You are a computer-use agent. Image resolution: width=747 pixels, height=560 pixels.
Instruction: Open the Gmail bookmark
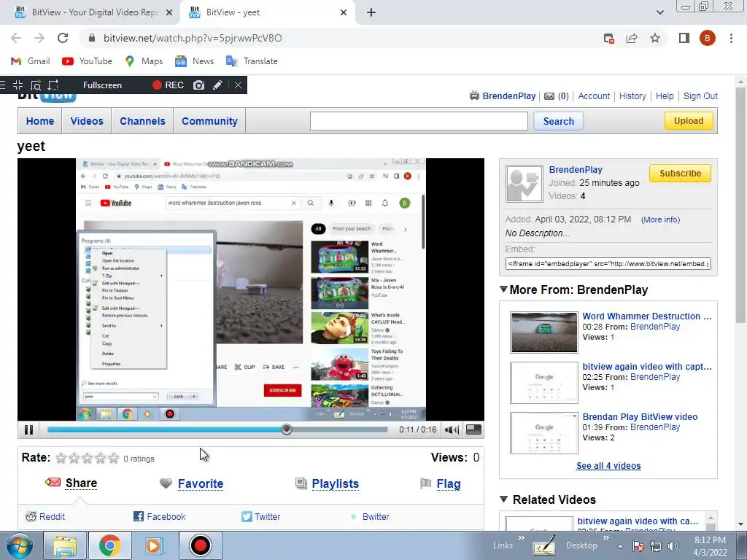pos(30,61)
